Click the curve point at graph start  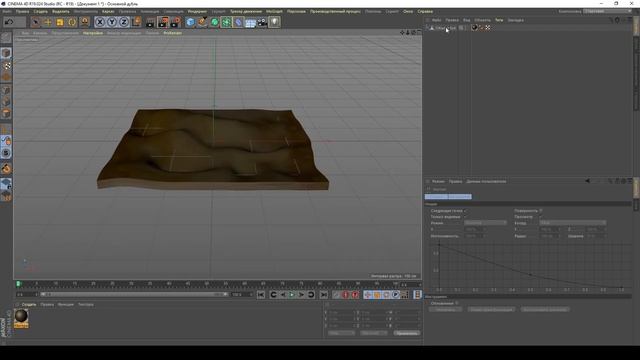click(x=439, y=244)
